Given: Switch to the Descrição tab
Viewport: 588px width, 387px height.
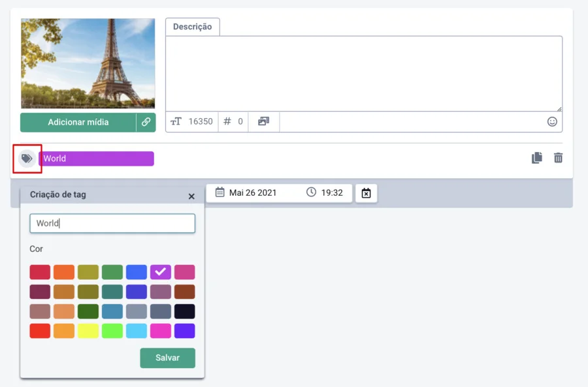Looking at the screenshot, I should tap(192, 27).
